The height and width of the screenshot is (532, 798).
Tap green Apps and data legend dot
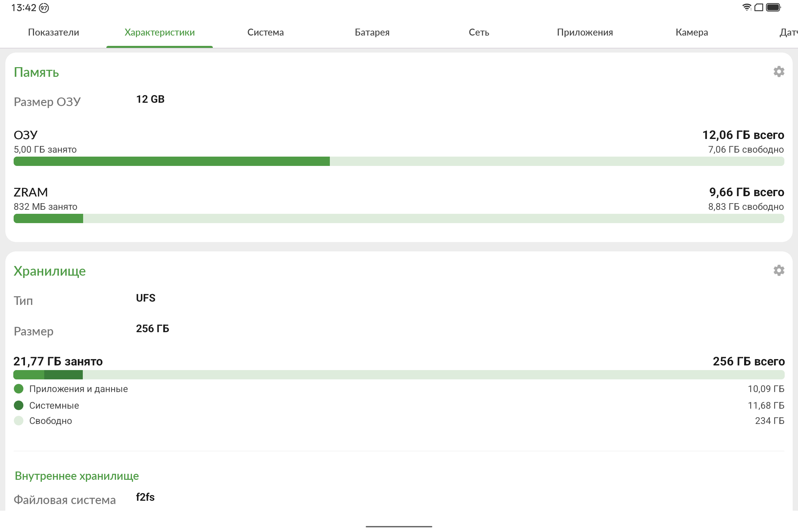tap(19, 389)
